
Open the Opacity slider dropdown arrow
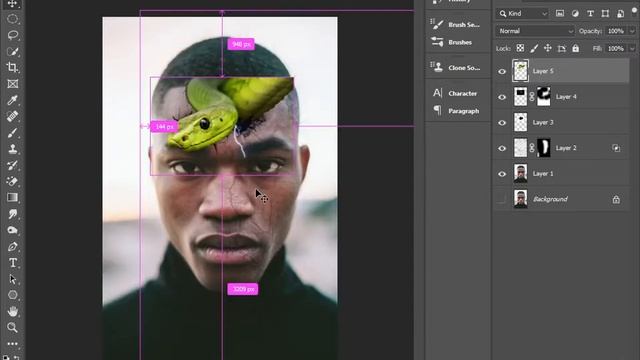(x=632, y=31)
